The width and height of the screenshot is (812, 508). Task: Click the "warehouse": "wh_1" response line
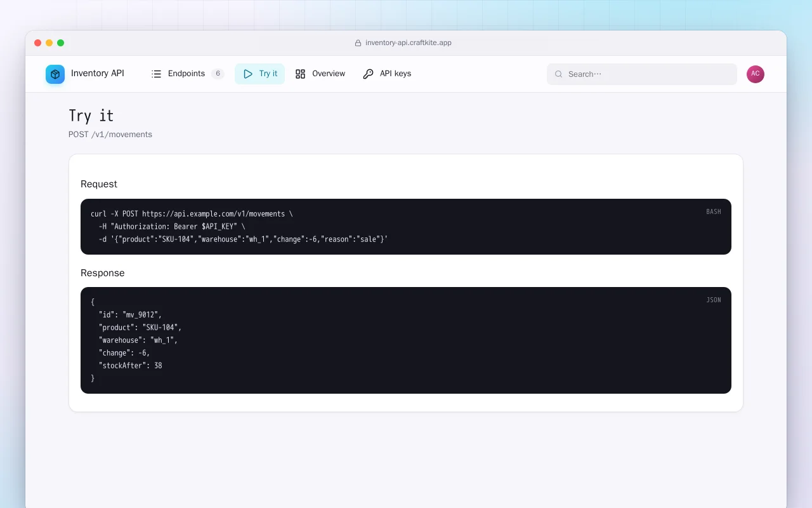(x=138, y=340)
